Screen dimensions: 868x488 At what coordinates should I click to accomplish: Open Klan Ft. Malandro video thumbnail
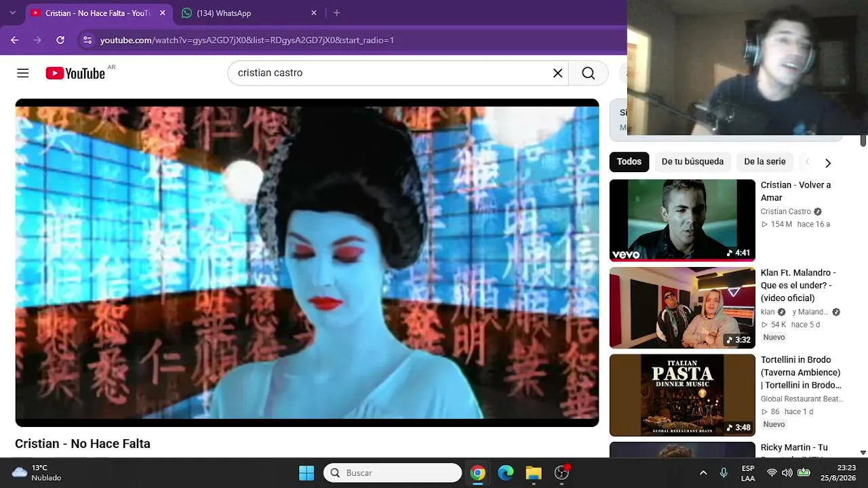[x=682, y=308]
